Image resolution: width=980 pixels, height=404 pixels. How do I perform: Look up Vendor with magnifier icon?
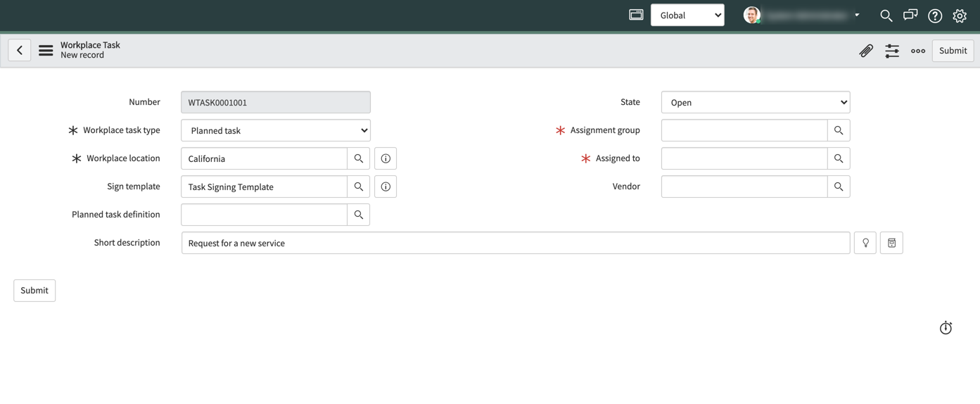click(x=839, y=187)
